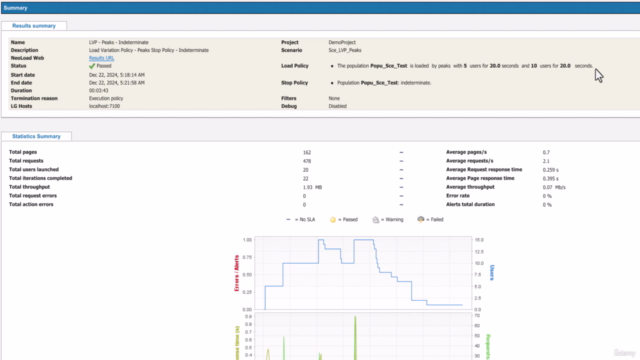Click the Failed storm legend icon
The height and width of the screenshot is (360, 640).
pos(421,220)
